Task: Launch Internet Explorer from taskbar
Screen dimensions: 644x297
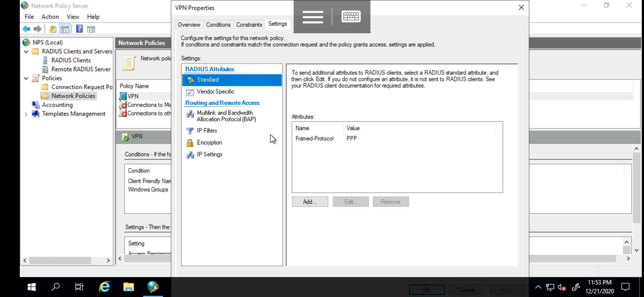Action: point(104,287)
